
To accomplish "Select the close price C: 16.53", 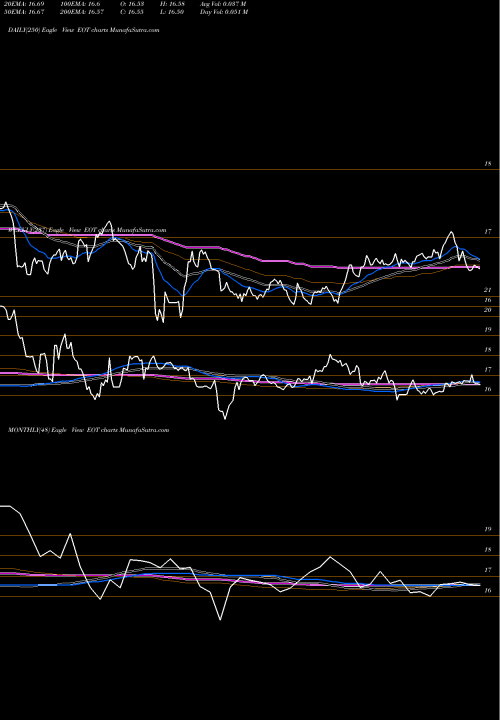I will 132,12.
